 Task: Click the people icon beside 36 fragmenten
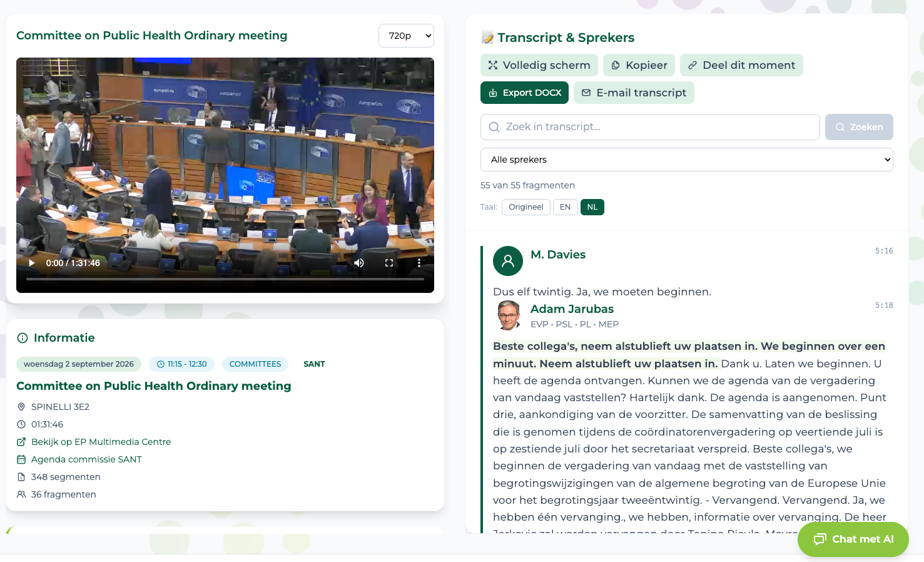click(21, 494)
